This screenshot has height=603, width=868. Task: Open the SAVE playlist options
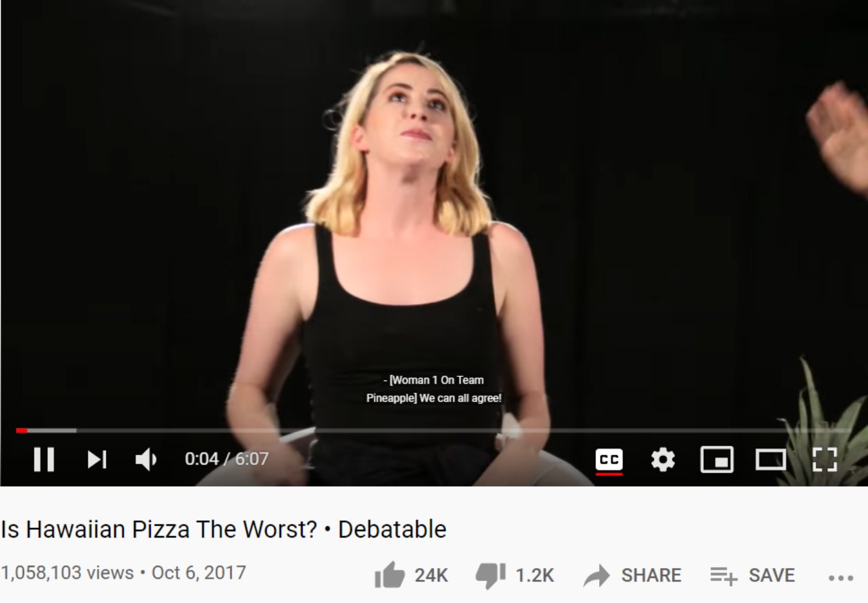click(772, 575)
